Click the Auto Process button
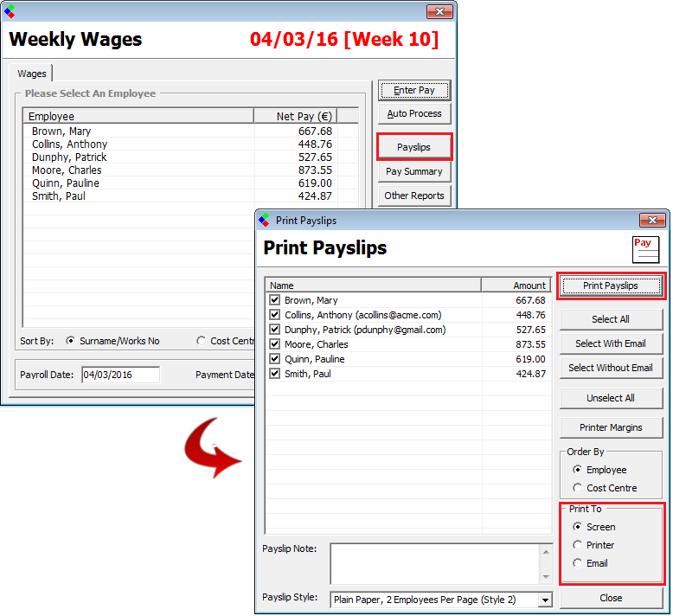Screen dimensions: 673x616 coord(414,114)
